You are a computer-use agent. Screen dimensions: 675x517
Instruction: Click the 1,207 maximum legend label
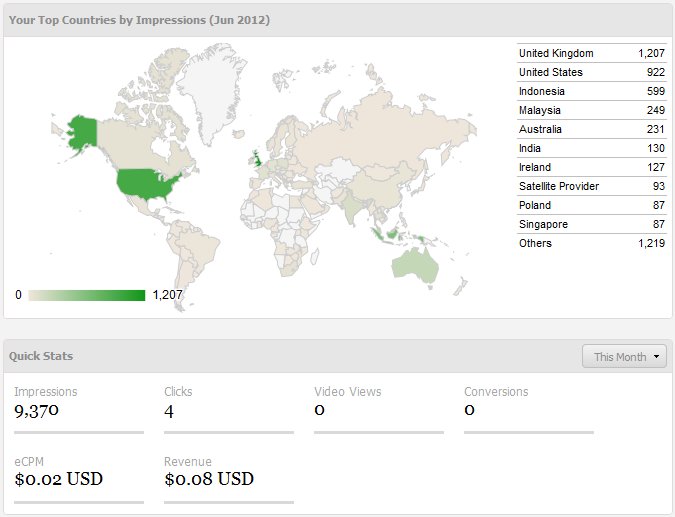167,295
